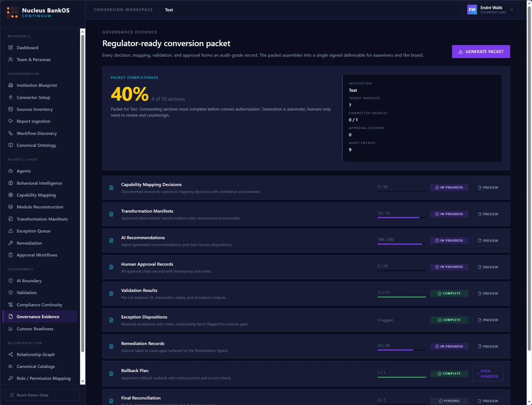This screenshot has height=405, width=532.
Task: Click the Remediation Records 22/30 progress bar
Action: coord(402,350)
